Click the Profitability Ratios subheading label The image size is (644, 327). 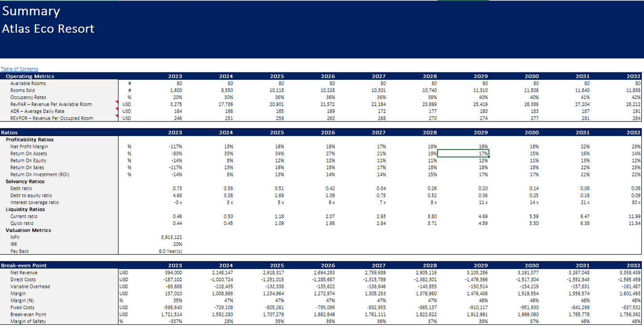(29, 140)
